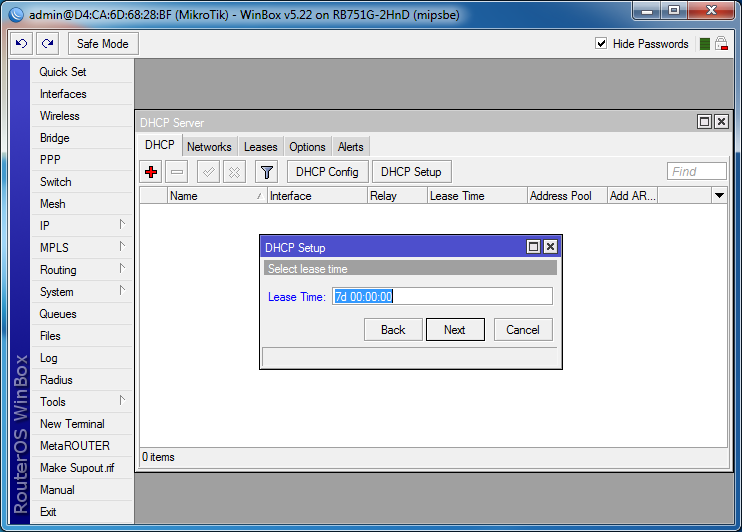The image size is (742, 532).
Task: Open the Filter funnel icon
Action: coord(266,172)
